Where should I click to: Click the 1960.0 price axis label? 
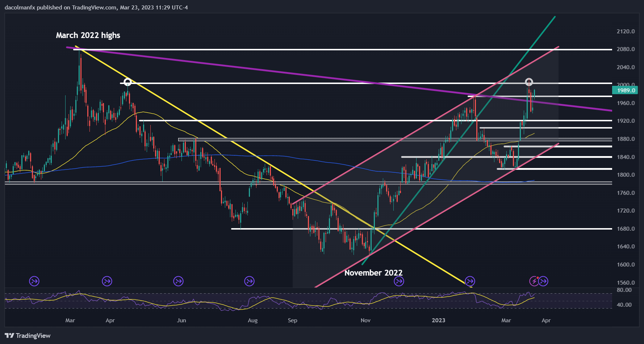[626, 103]
